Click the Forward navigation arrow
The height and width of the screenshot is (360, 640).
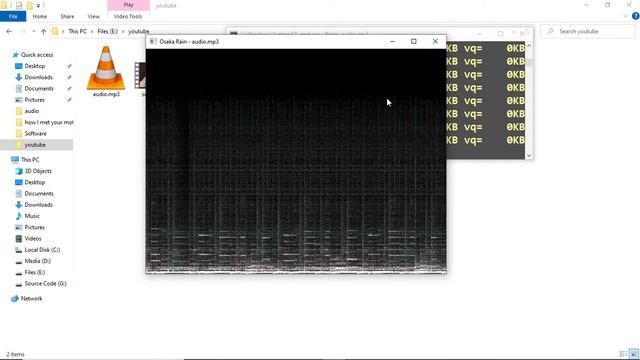point(23,31)
